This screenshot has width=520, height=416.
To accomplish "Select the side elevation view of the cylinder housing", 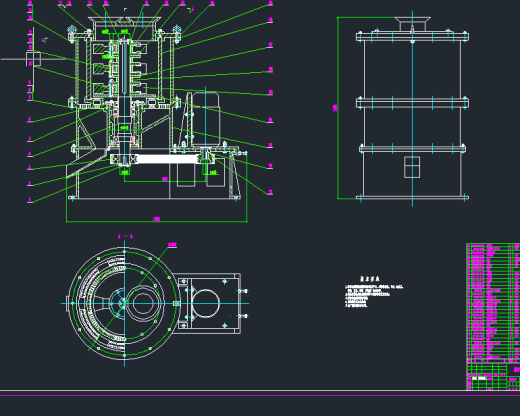I will [x=412, y=109].
